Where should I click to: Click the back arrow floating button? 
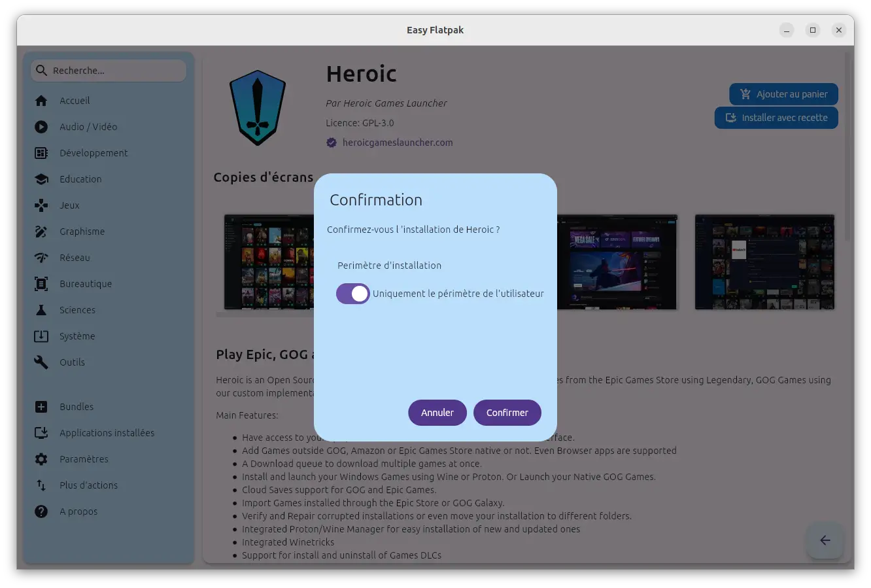click(825, 540)
